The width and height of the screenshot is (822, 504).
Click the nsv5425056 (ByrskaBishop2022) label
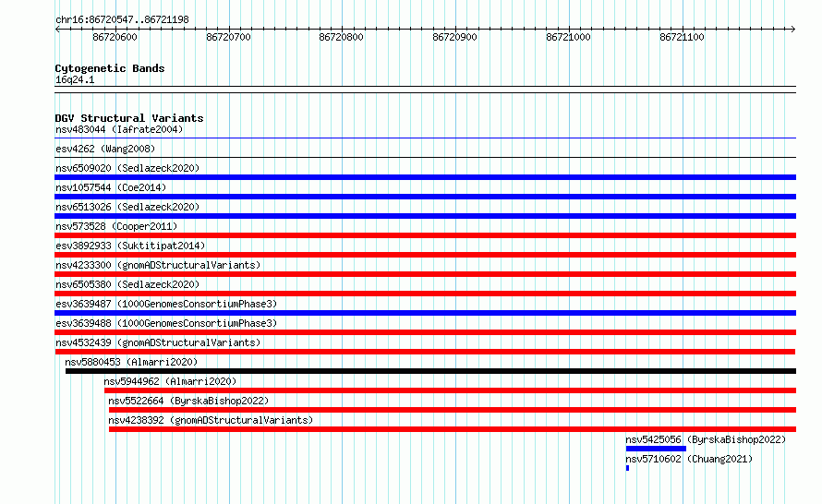706,439
